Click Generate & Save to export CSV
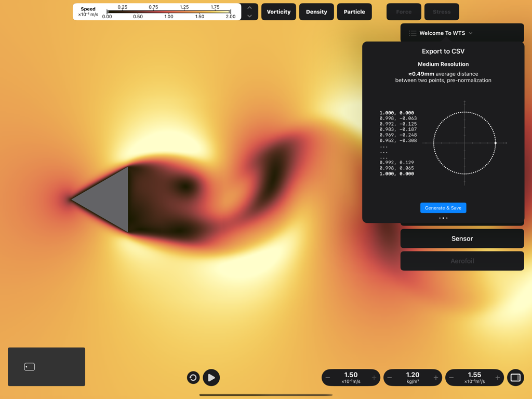532x399 pixels. [x=443, y=207]
